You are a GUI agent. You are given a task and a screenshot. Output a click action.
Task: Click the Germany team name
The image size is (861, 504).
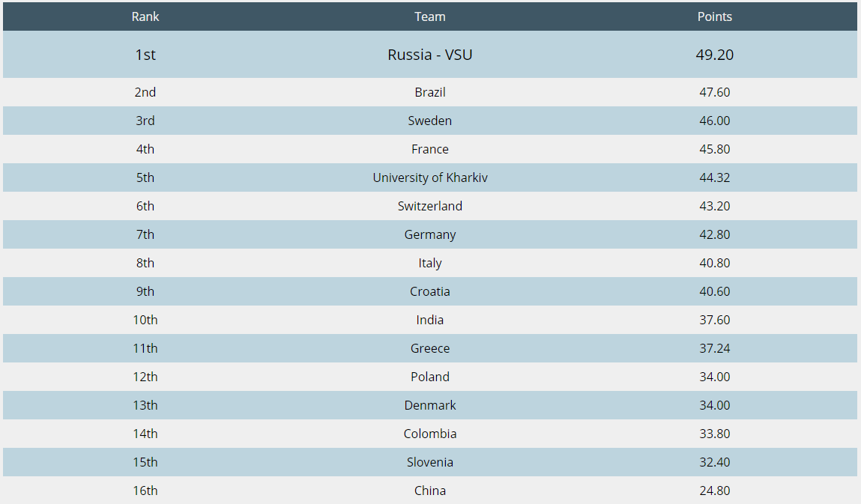(430, 234)
